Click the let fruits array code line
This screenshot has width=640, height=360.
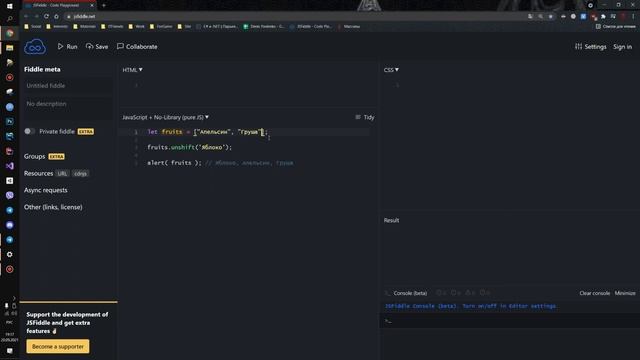pos(207,132)
